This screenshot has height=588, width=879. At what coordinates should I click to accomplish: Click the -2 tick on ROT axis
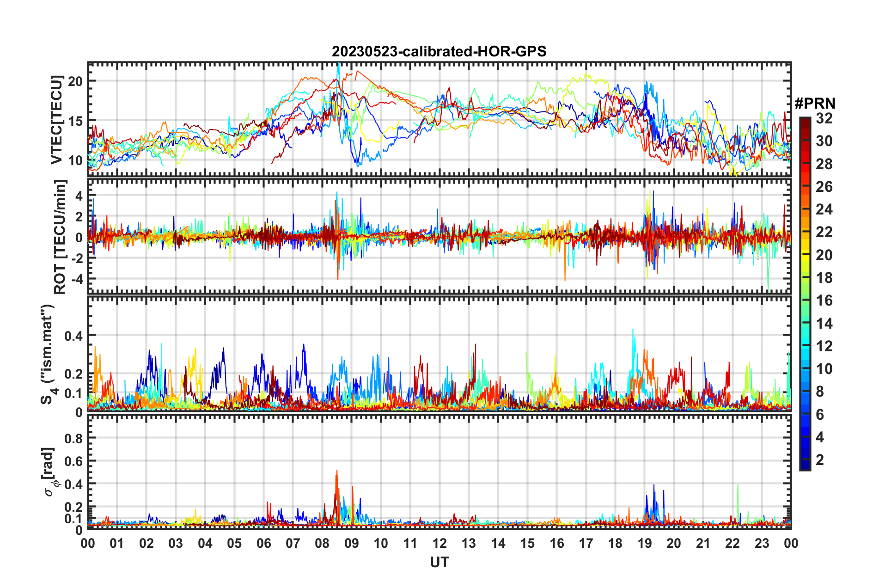click(77, 258)
